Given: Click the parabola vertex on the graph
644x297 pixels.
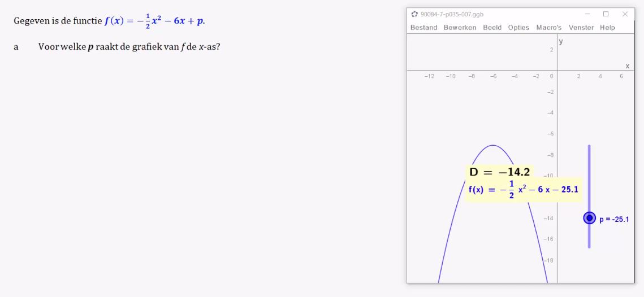Looking at the screenshot, I should (x=493, y=145).
